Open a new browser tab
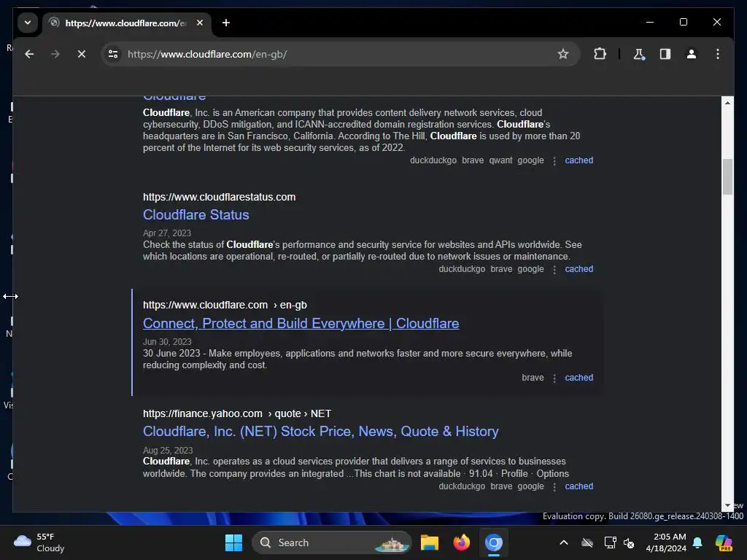Screen dimensions: 747x560 click(x=226, y=23)
